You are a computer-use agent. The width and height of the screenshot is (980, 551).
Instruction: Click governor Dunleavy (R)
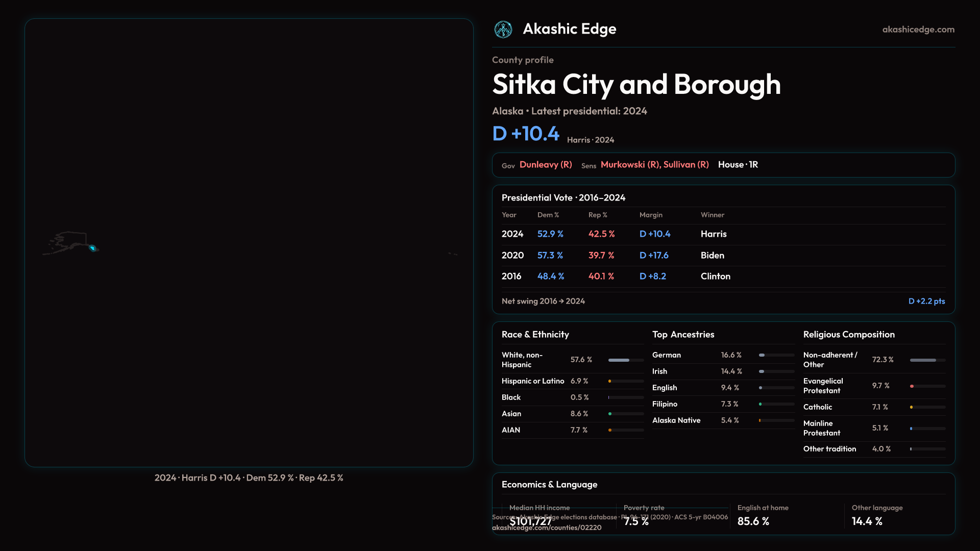point(545,165)
